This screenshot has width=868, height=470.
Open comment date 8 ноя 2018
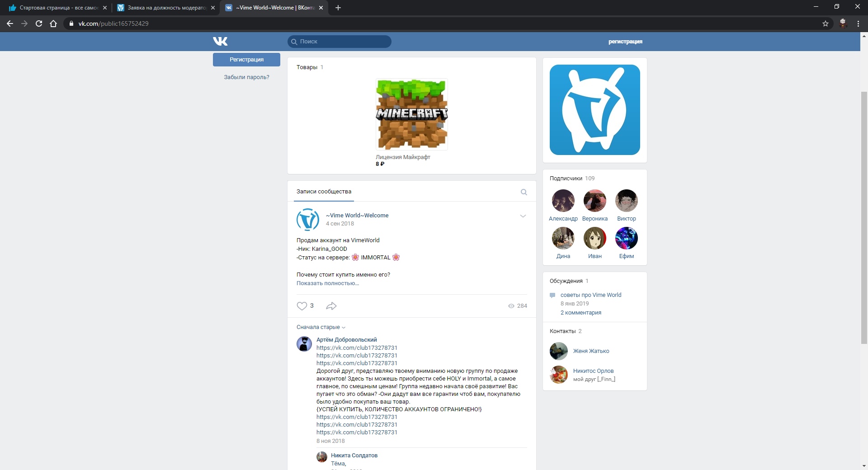(x=330, y=441)
